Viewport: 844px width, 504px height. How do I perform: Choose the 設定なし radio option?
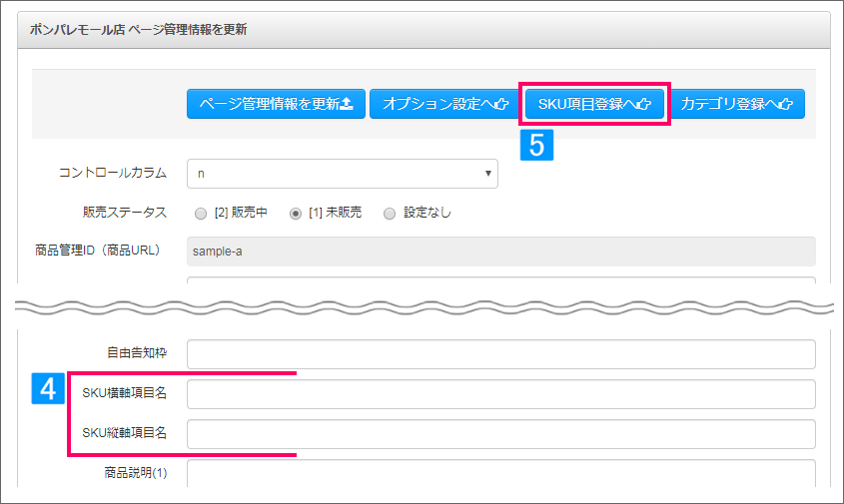click(x=390, y=214)
